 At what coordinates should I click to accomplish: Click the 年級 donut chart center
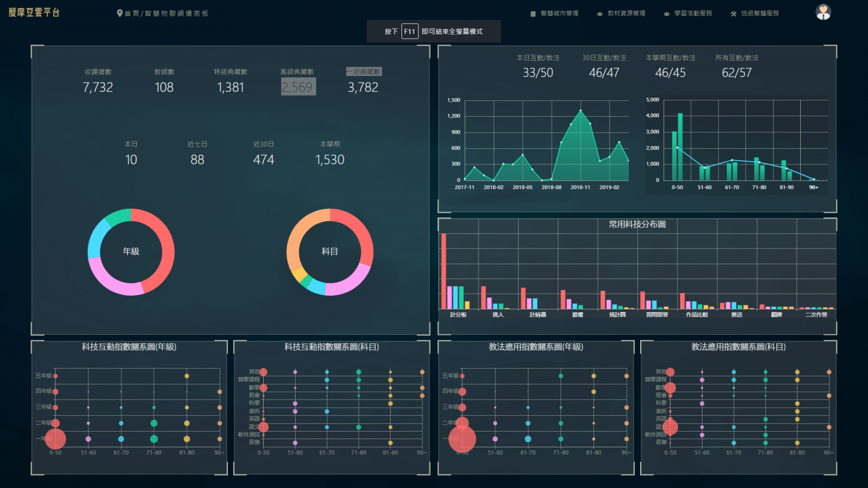point(131,251)
